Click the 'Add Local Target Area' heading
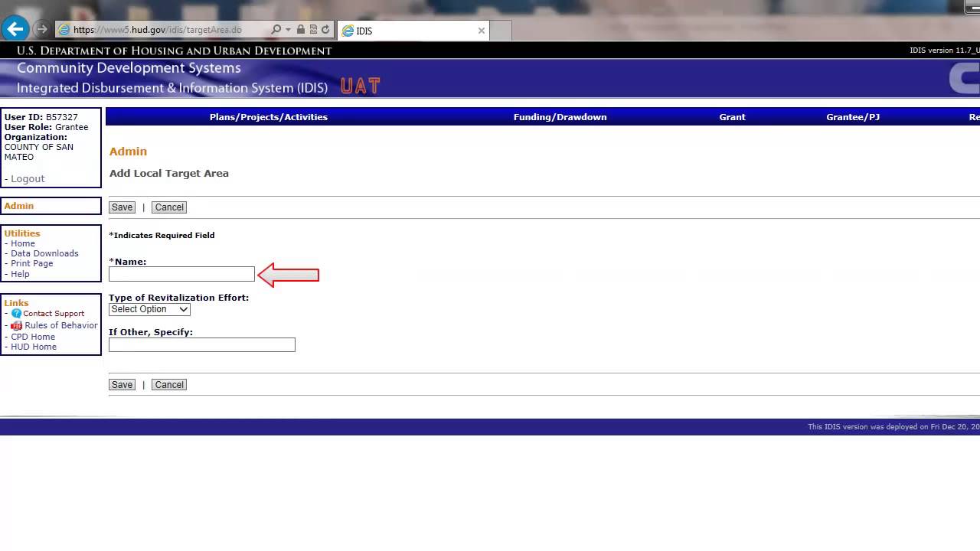Screen dimensions: 980x551 coord(169,174)
